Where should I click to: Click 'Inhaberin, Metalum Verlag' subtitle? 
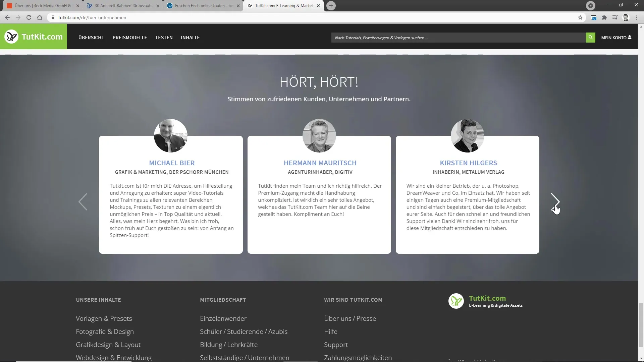click(x=468, y=172)
